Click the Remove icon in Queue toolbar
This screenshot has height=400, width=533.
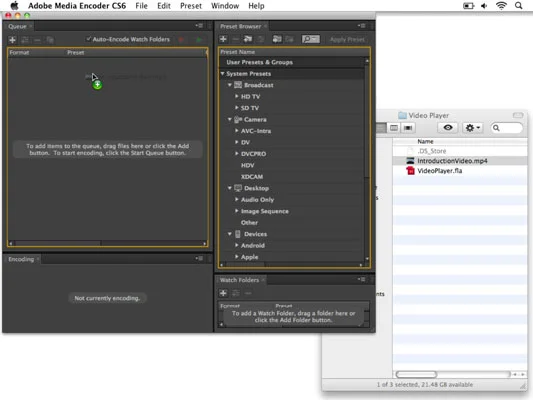tap(37, 40)
